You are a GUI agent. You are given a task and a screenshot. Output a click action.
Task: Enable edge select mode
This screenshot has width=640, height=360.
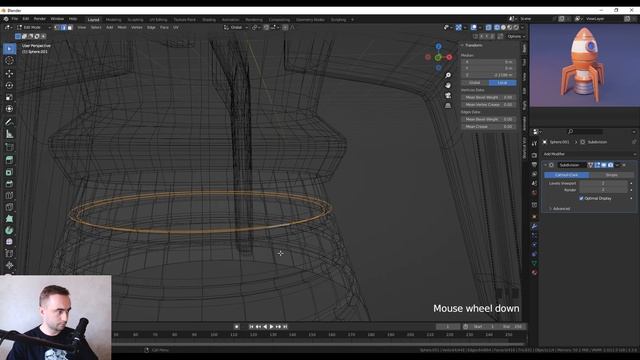point(63,27)
